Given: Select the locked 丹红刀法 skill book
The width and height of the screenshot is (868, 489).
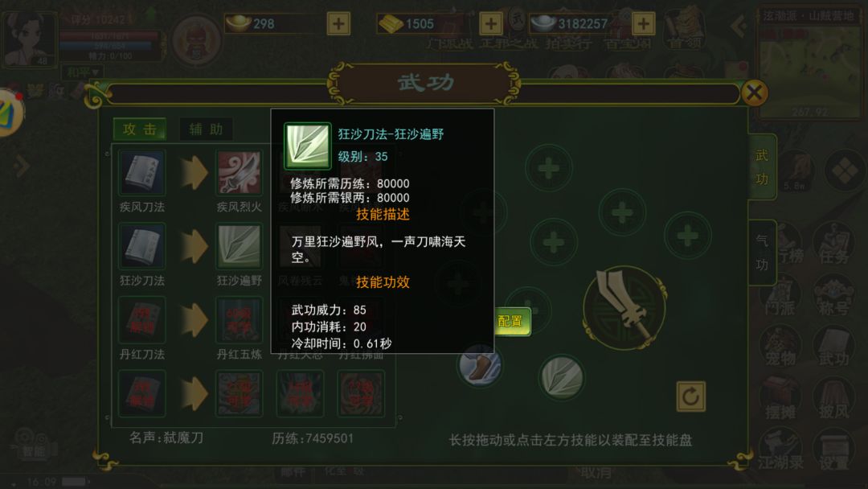Looking at the screenshot, I should 141,319.
